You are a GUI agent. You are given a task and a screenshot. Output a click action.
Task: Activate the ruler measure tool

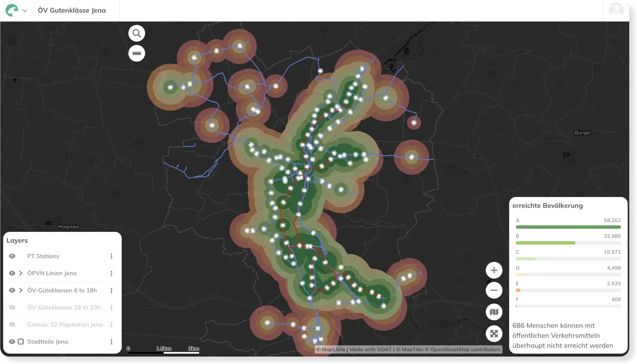(x=137, y=53)
